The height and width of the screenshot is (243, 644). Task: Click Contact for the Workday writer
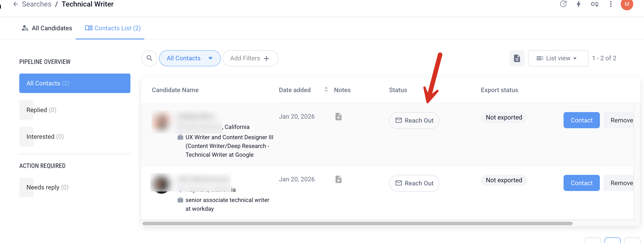pos(581,183)
